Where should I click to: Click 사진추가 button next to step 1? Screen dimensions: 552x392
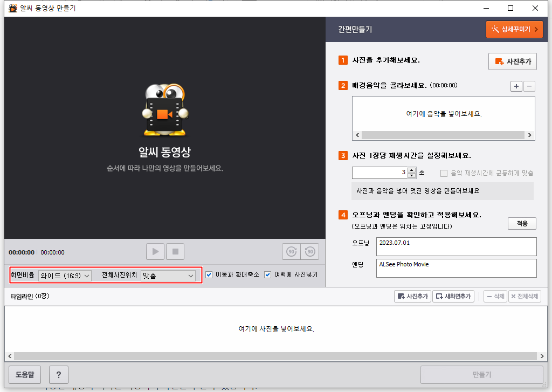point(513,61)
